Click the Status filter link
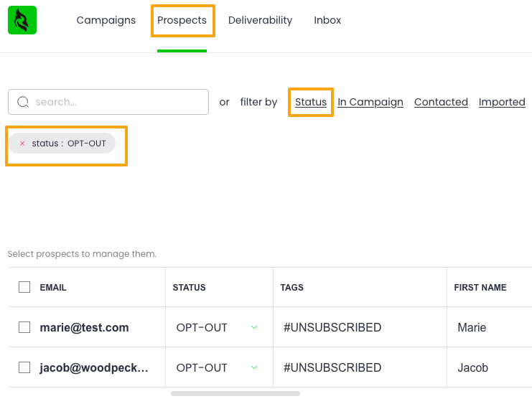The image size is (532, 409). (x=311, y=102)
